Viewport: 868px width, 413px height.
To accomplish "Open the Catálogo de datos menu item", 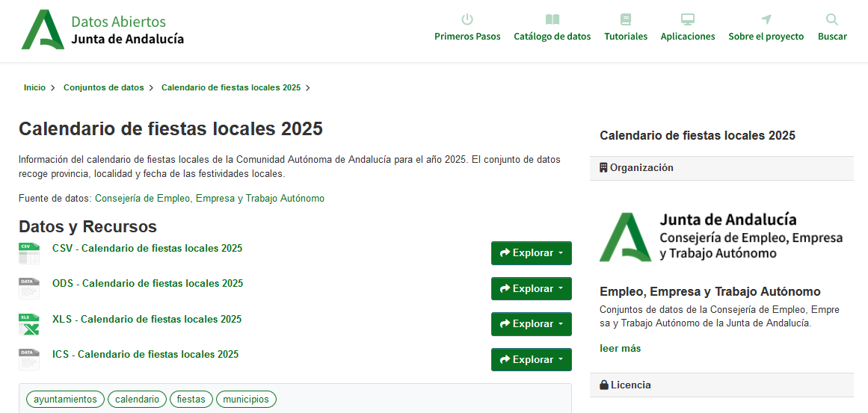I will (x=552, y=37).
